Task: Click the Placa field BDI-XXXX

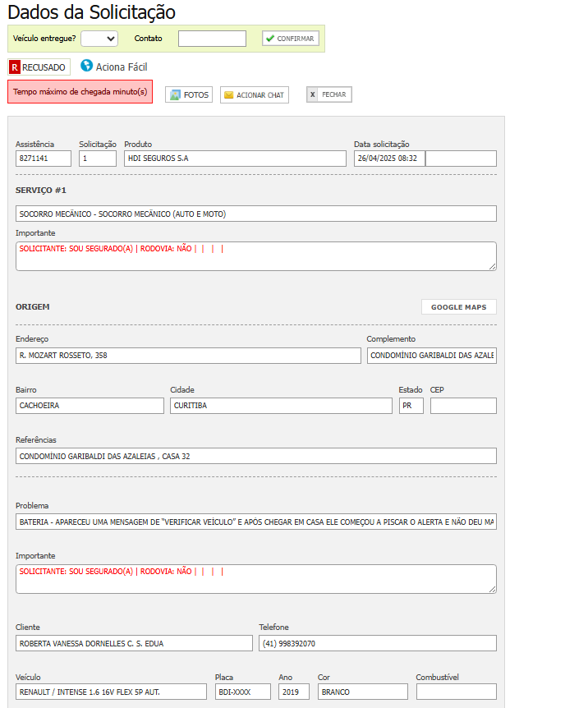Action: tap(243, 692)
